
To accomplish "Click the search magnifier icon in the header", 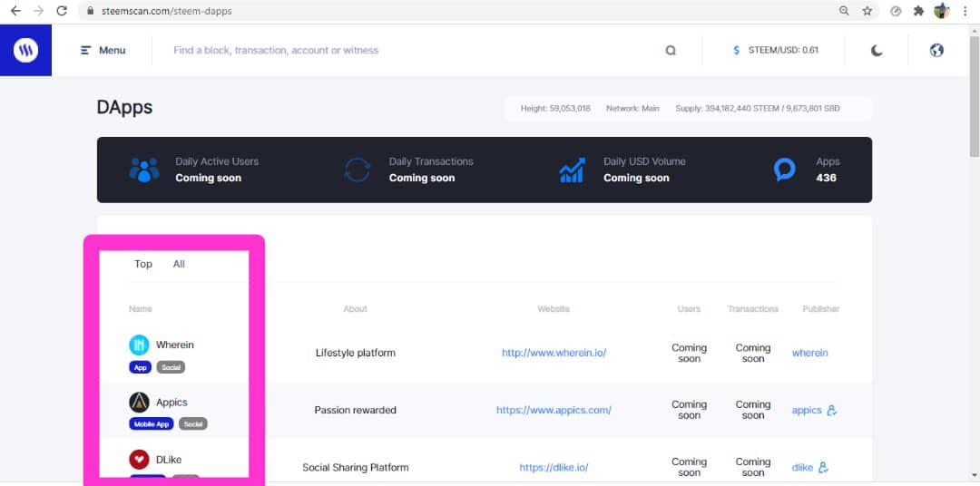I will click(x=670, y=51).
